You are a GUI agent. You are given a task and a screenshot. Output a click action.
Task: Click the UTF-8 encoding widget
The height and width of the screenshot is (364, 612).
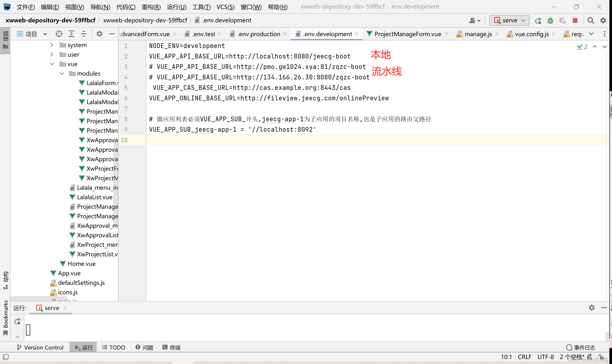pos(545,357)
